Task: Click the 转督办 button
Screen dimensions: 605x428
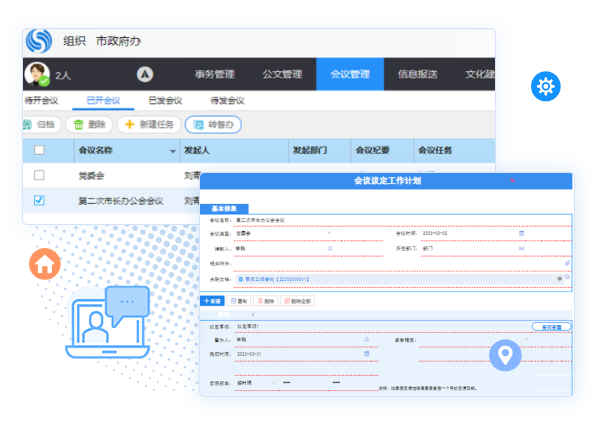Action: (213, 125)
